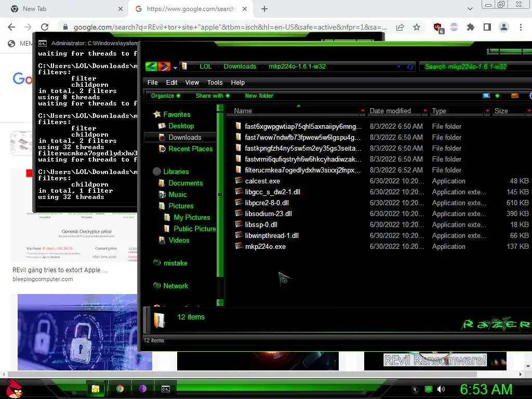The height and width of the screenshot is (399, 532).
Task: Open Music library
Action: (x=178, y=195)
